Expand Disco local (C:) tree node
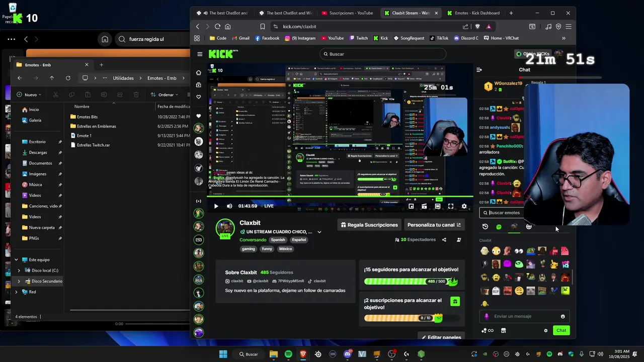This screenshot has width=644, height=362. click(20, 270)
